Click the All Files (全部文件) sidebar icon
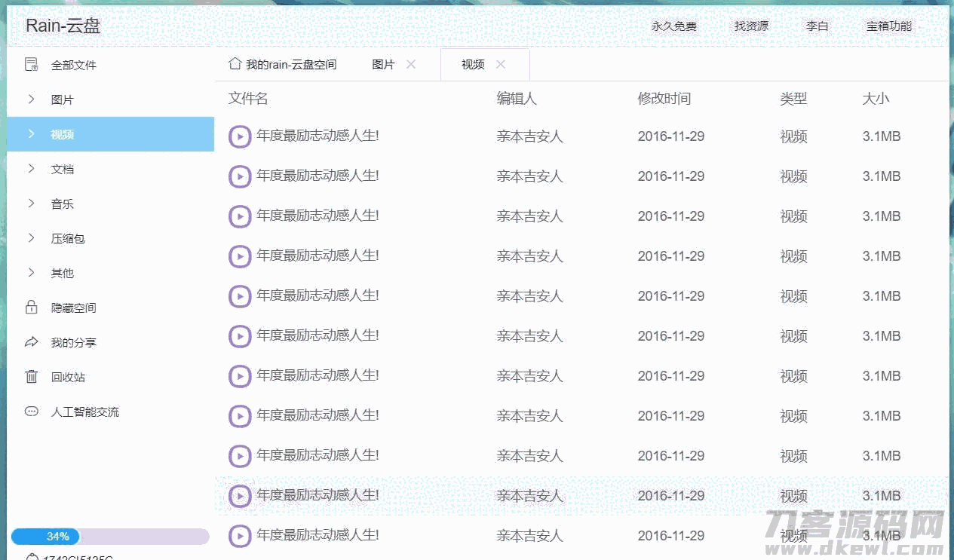 click(x=31, y=65)
